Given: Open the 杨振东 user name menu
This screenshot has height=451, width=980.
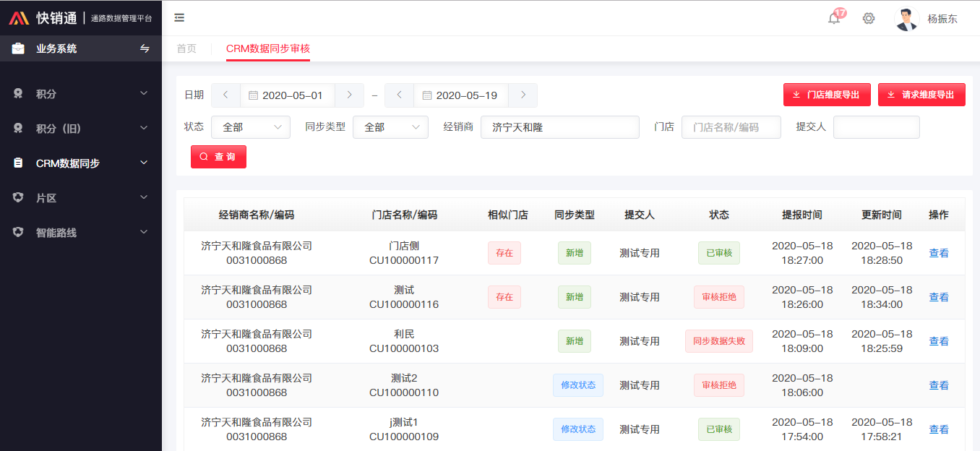Looking at the screenshot, I should 942,20.
